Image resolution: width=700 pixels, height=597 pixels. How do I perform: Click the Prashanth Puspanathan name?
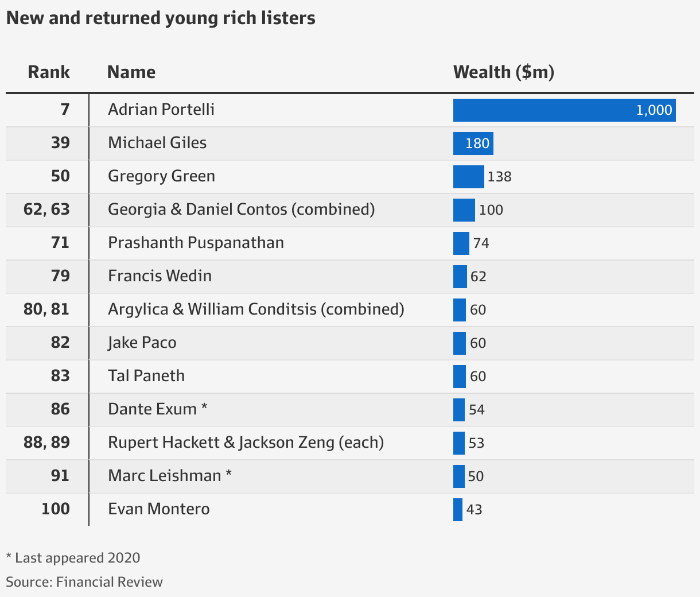click(196, 243)
